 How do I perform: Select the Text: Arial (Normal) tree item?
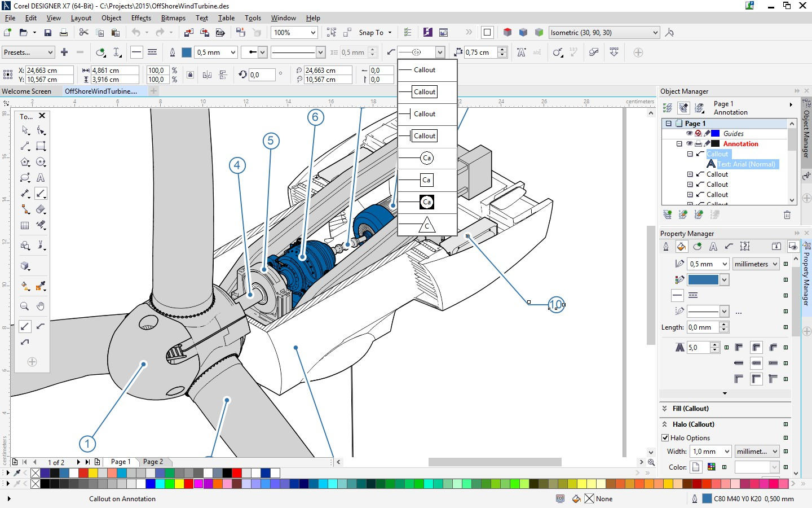747,164
